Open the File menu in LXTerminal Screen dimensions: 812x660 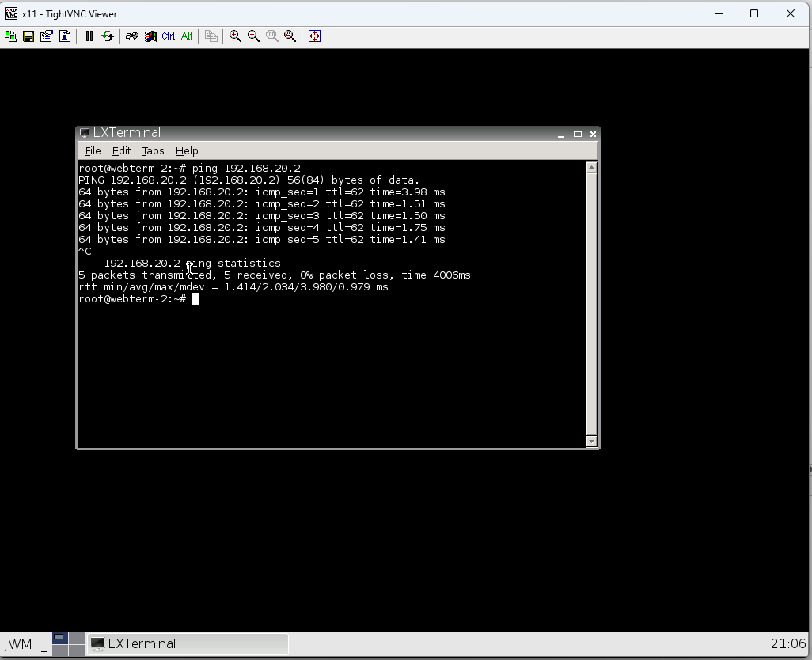[93, 151]
